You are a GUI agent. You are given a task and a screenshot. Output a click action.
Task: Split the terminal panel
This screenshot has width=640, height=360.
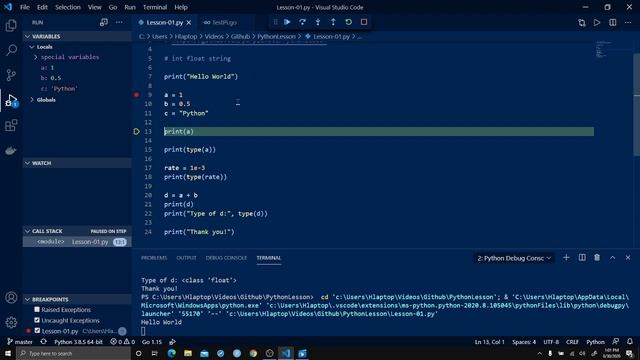point(582,258)
